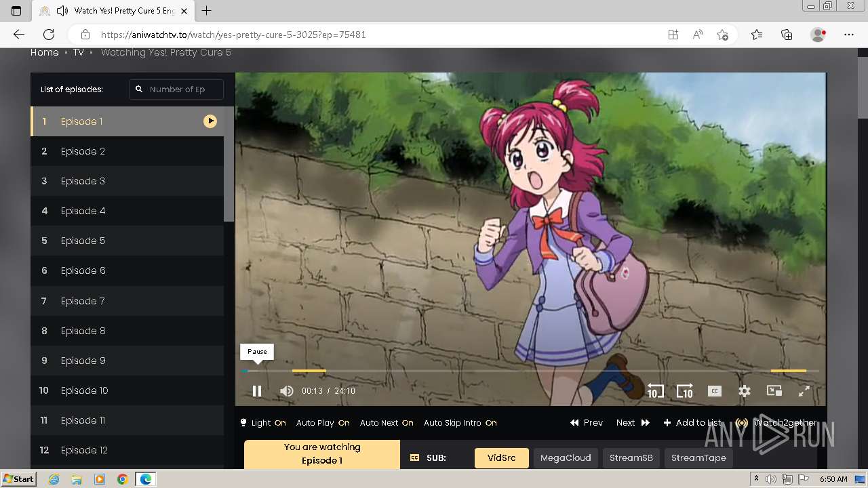Open browser profile avatar
868x488 pixels.
coord(818,35)
